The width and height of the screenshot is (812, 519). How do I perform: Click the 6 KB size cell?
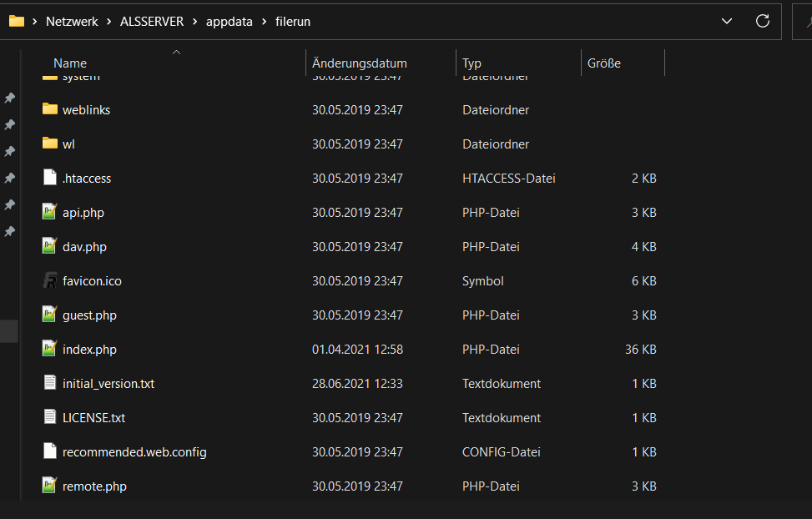pyautogui.click(x=643, y=280)
